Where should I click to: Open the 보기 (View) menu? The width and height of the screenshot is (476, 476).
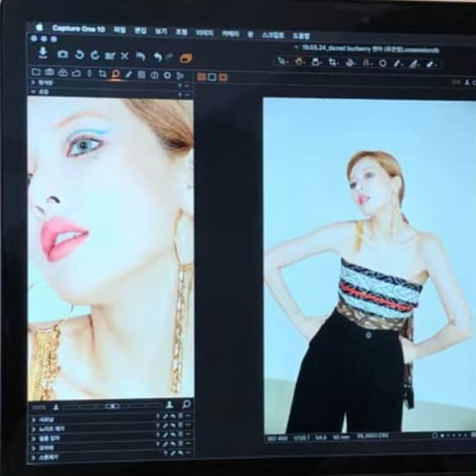coord(161,31)
